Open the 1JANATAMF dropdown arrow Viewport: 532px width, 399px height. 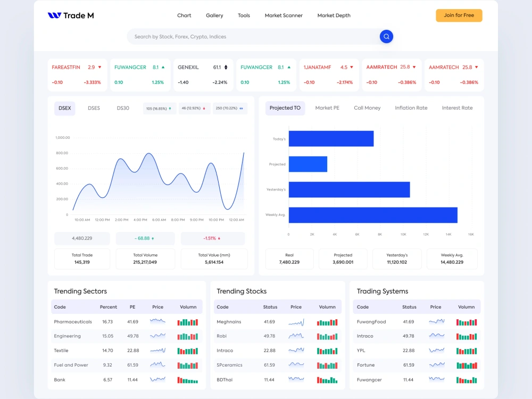pyautogui.click(x=352, y=67)
